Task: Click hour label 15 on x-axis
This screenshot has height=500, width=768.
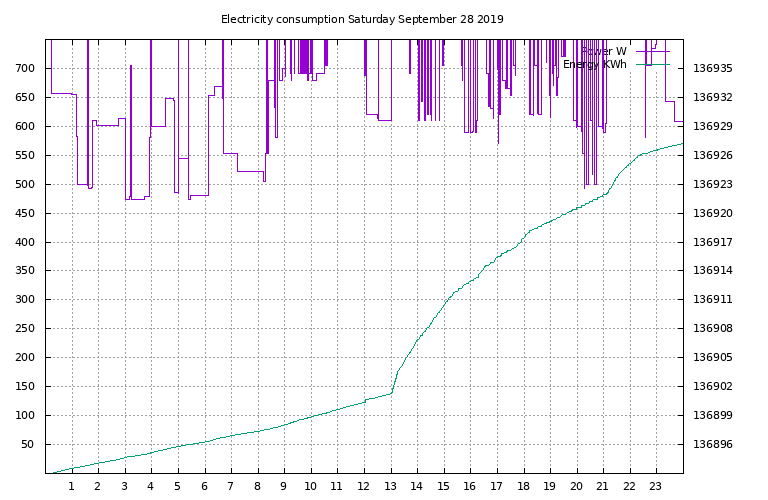Action: (x=443, y=486)
